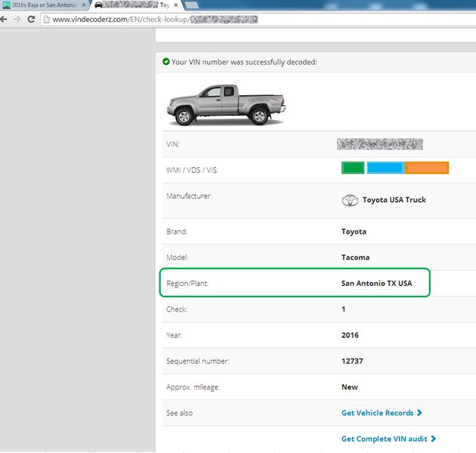The height and width of the screenshot is (453, 476).
Task: Open the 'Get Vehicle Records' link
Action: pyautogui.click(x=382, y=413)
